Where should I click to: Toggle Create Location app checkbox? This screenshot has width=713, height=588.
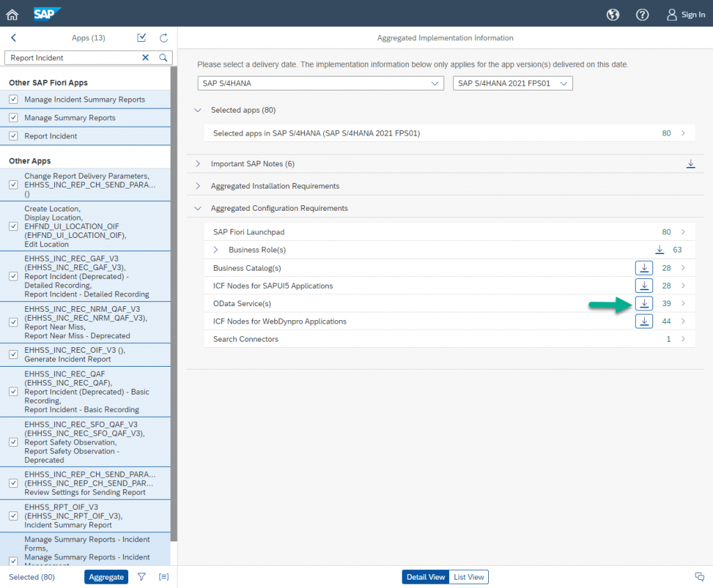click(x=14, y=226)
